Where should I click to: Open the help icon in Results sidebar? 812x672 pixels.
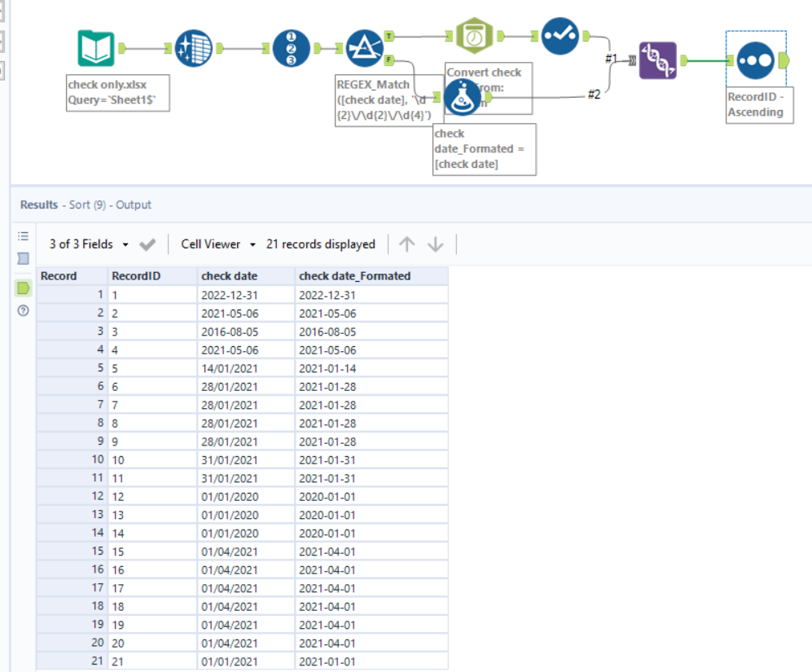coord(23,310)
